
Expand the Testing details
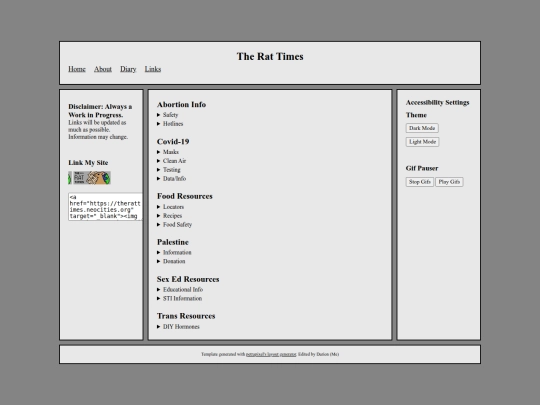click(x=168, y=169)
